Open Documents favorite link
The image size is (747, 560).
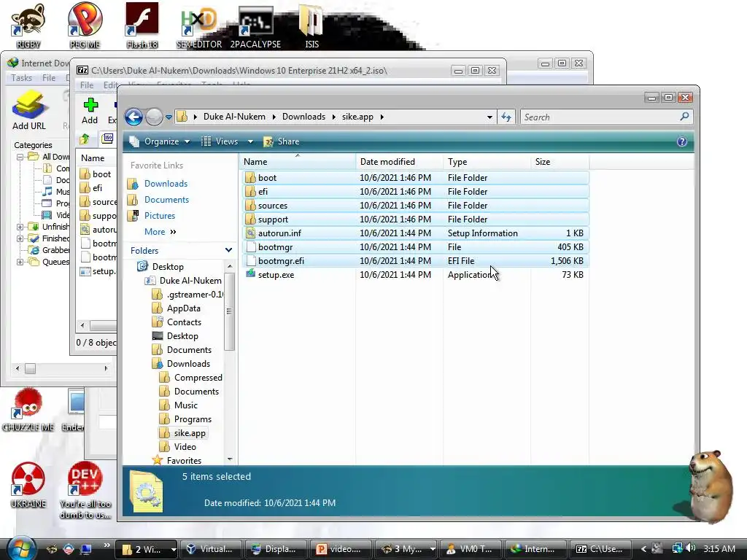point(166,200)
